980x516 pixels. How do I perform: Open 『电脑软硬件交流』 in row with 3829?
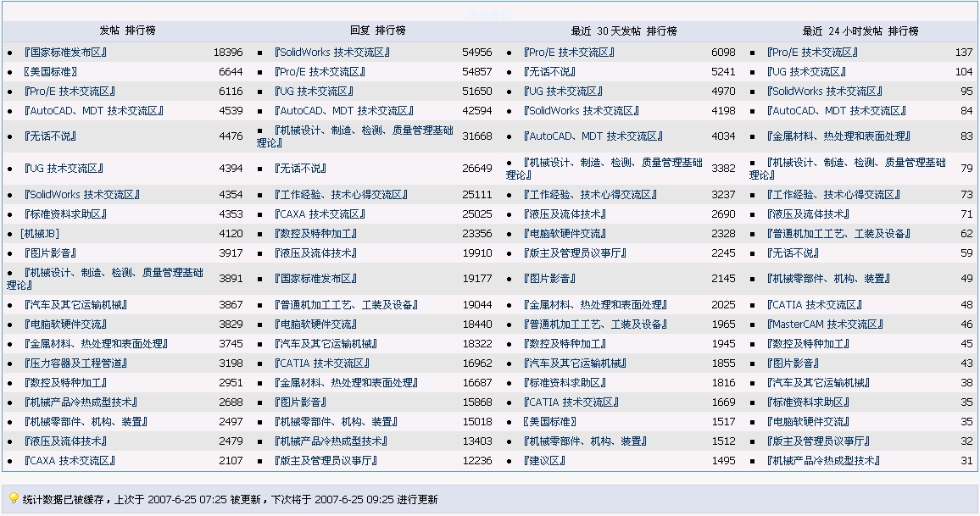[65, 325]
